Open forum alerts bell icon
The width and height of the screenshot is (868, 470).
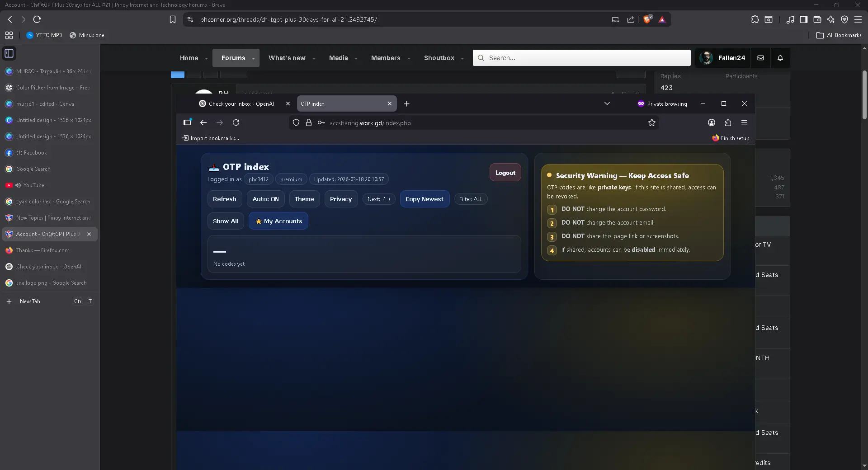[x=780, y=58]
